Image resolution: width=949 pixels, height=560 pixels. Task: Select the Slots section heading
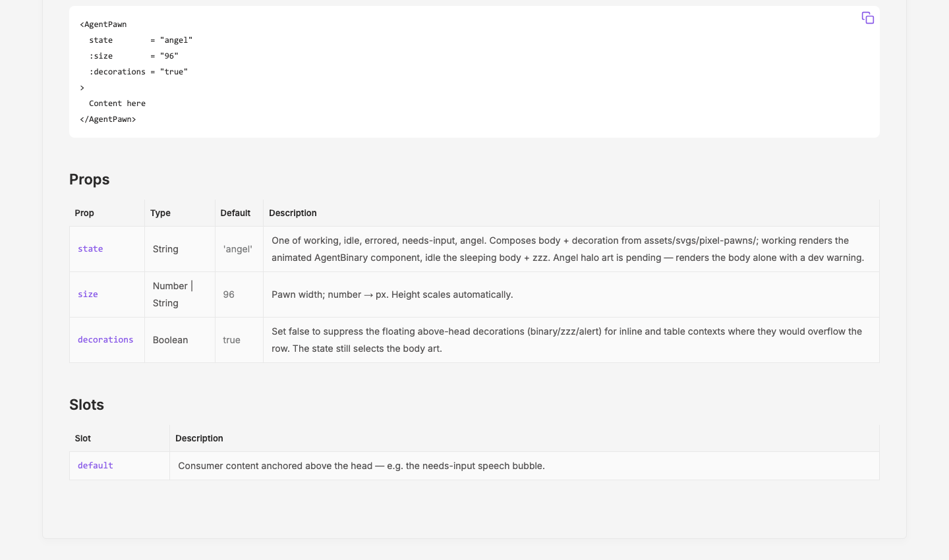coord(87,405)
